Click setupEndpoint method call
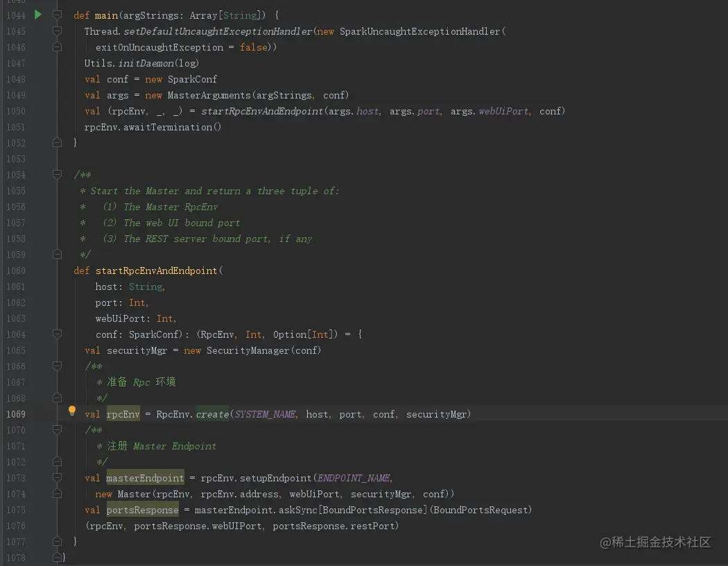Screen dimensions: 728x566 (275, 478)
